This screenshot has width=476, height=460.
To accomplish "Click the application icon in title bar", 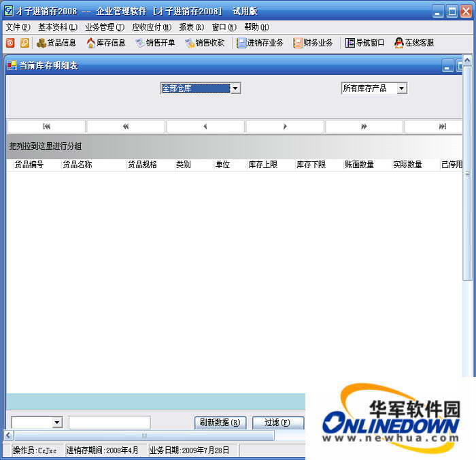I will pyautogui.click(x=8, y=11).
